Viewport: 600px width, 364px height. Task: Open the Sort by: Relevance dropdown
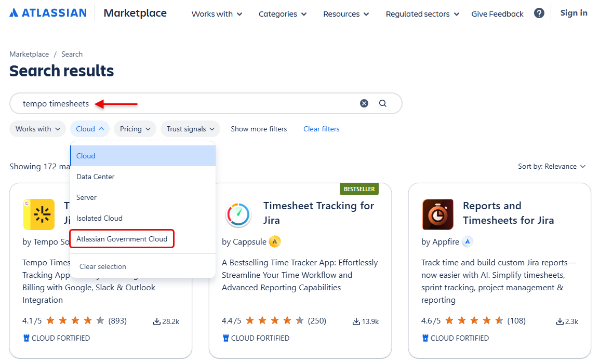[552, 166]
